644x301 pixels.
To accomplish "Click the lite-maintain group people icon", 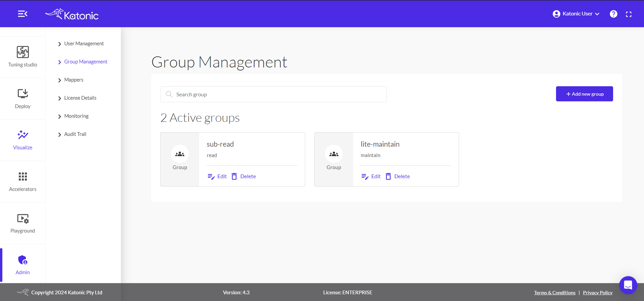I will coord(334,154).
